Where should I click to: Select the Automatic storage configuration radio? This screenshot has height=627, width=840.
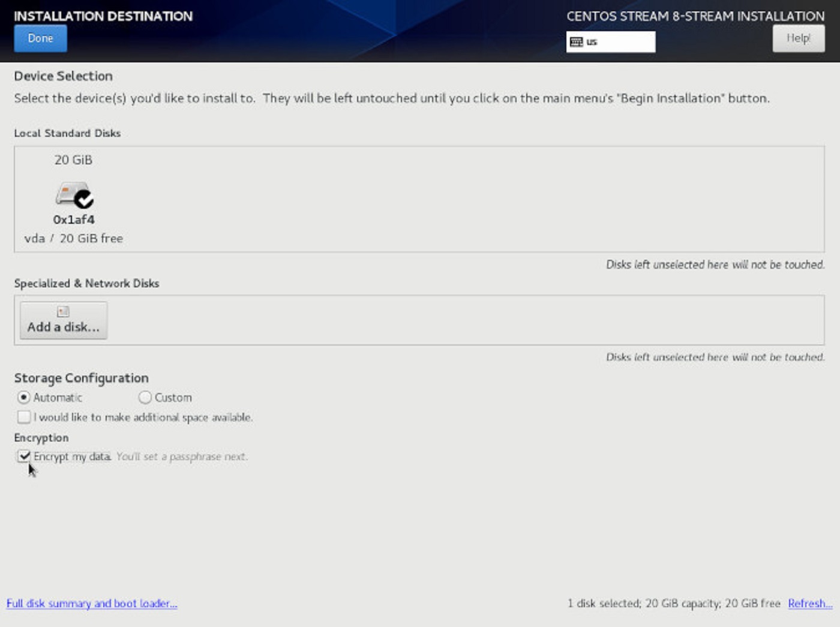point(24,397)
